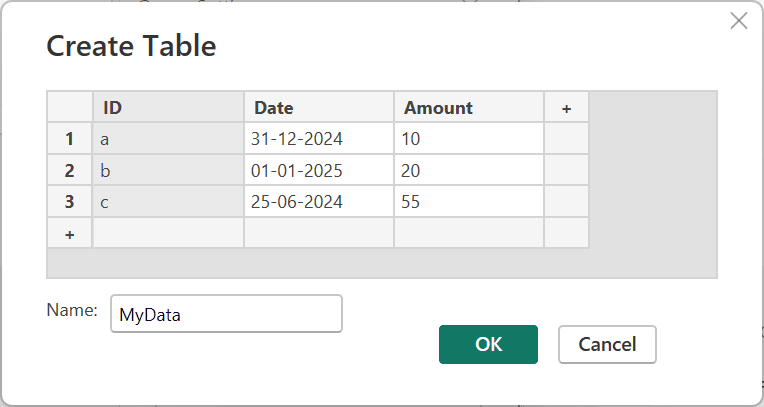Viewport: 764px width, 407px height.
Task: Click the Name field containing MyData
Action: coord(226,313)
